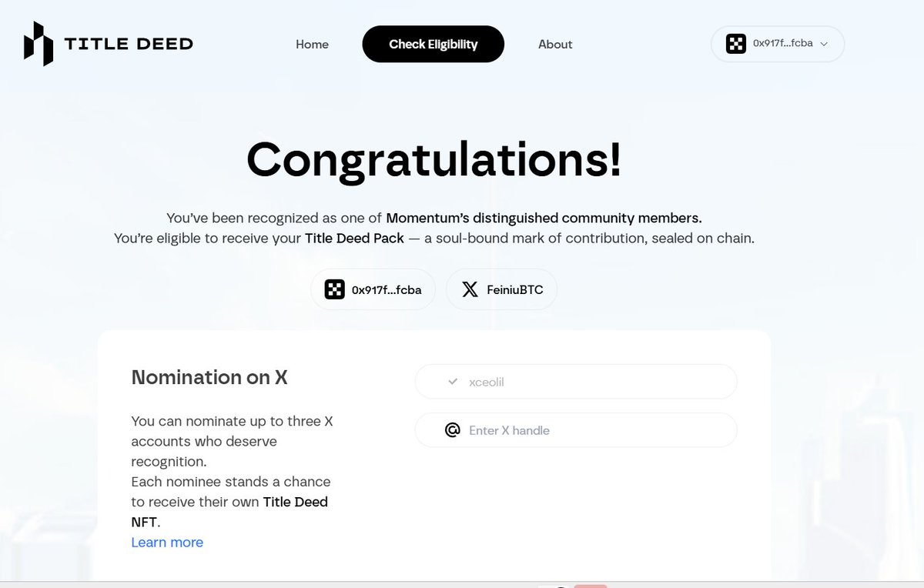The height and width of the screenshot is (588, 924).
Task: Click Momentum's distinguished community members text
Action: [x=544, y=218]
